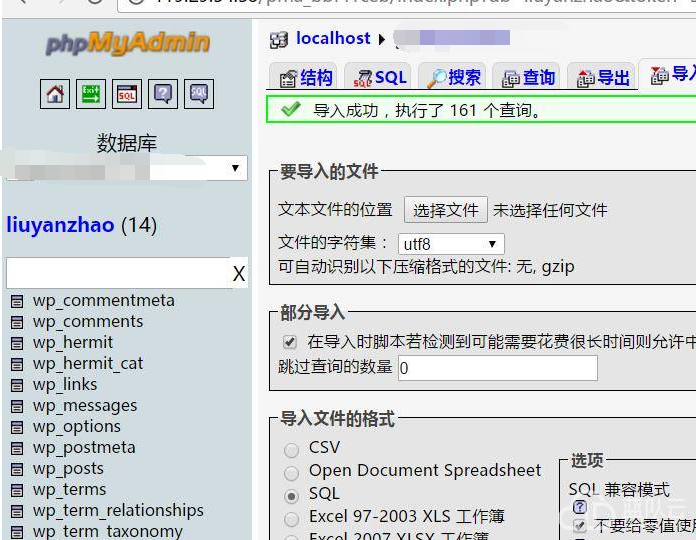Viewport: 696px width, 540px height.
Task: Open the SQL query window icon
Action: coord(127,94)
